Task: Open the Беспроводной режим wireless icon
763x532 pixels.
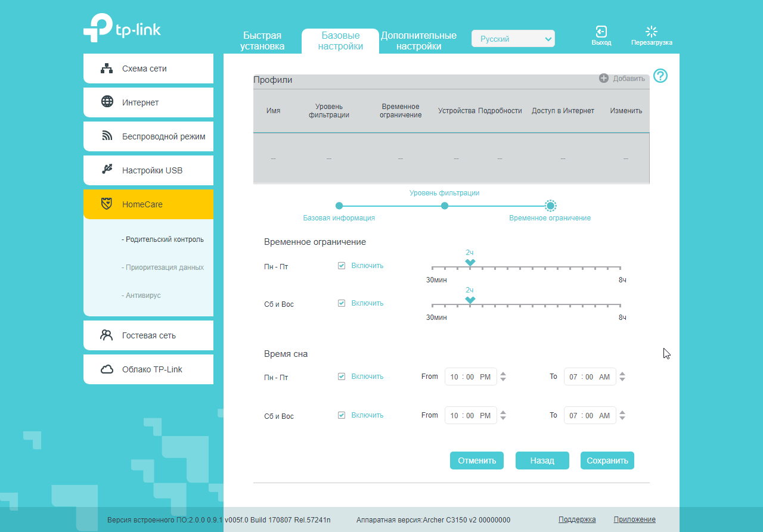Action: click(107, 136)
